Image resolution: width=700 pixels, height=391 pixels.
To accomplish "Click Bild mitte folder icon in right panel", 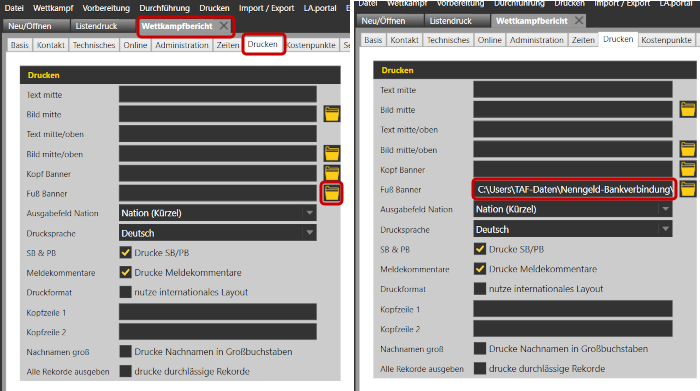I will (x=688, y=109).
